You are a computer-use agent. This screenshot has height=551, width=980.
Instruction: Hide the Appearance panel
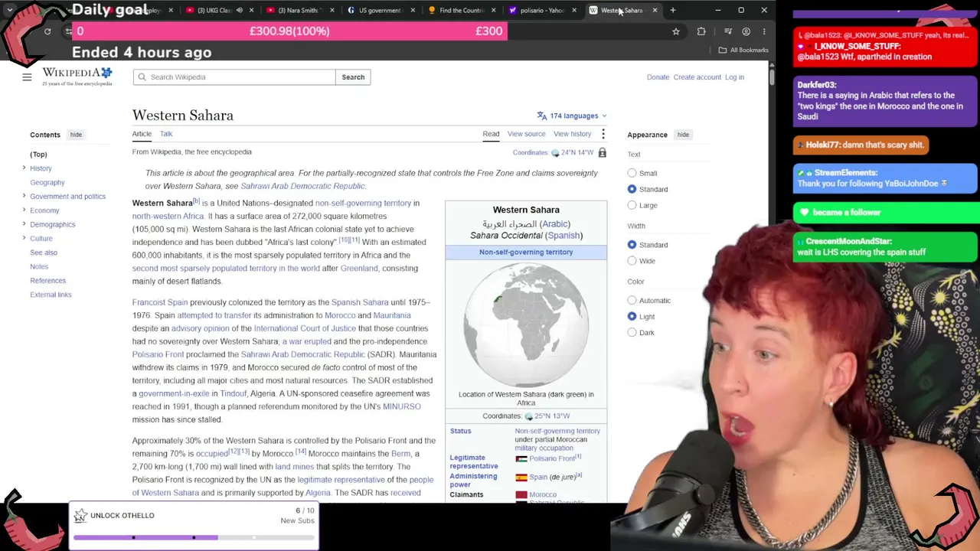pyautogui.click(x=683, y=135)
